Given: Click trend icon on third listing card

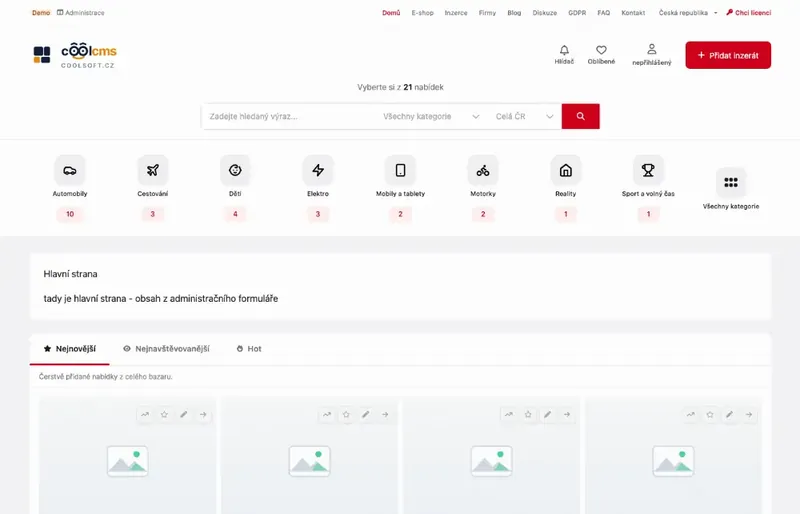Looking at the screenshot, I should pyautogui.click(x=509, y=414).
